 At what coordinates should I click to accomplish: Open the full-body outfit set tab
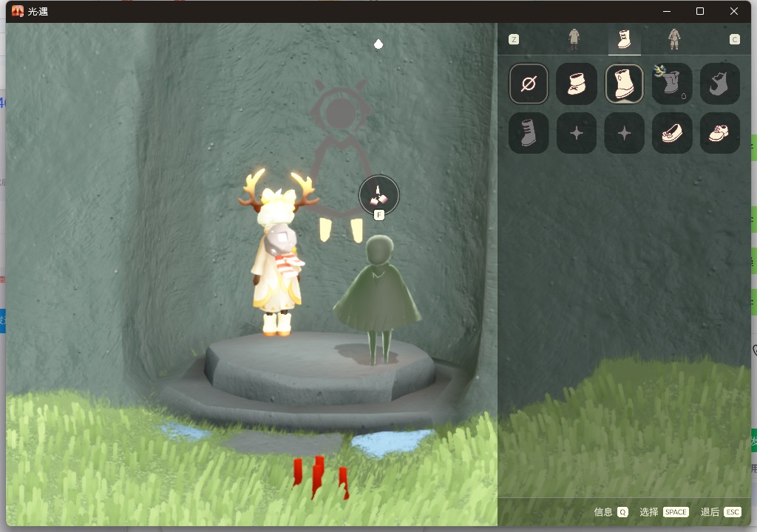pos(674,39)
